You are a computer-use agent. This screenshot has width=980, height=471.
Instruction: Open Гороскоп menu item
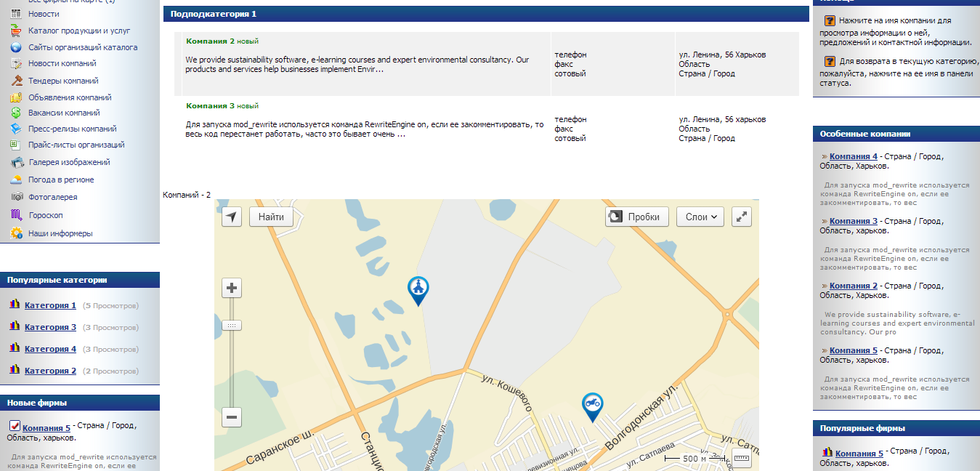pyautogui.click(x=46, y=215)
